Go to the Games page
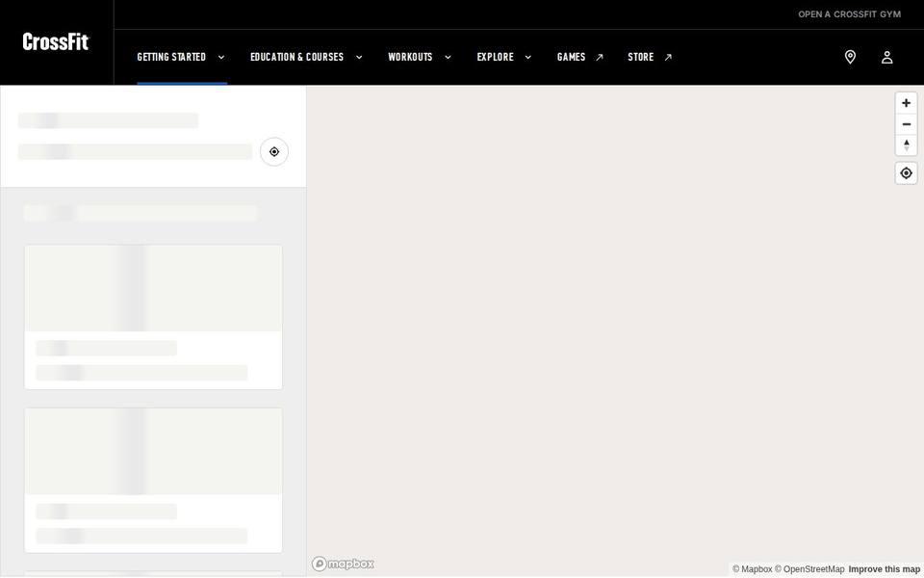 click(x=571, y=57)
